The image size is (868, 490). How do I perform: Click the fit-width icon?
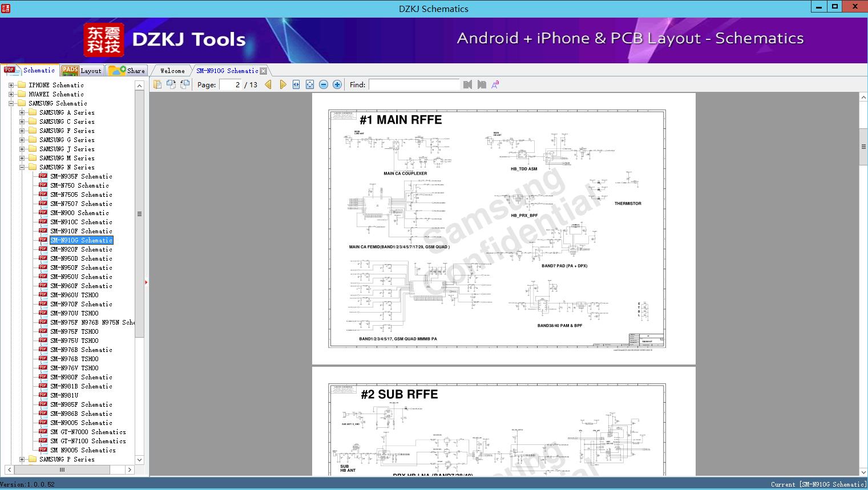point(296,84)
